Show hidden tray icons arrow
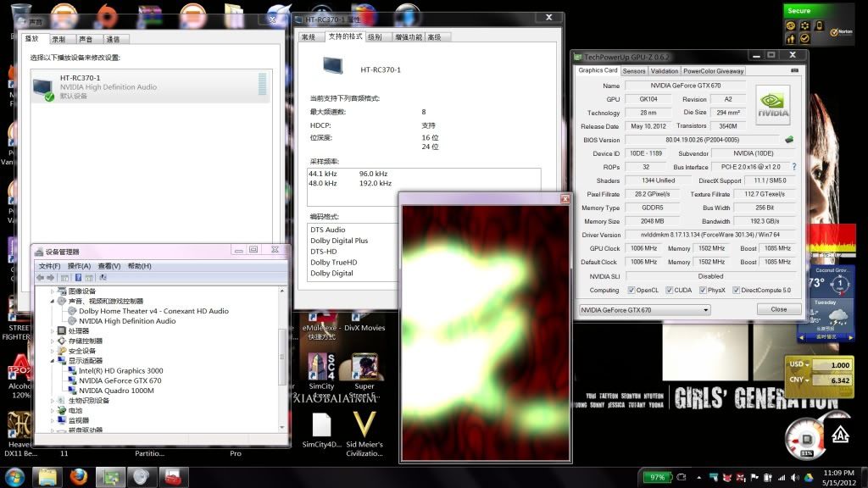Image resolution: width=868 pixels, height=488 pixels. 698,478
